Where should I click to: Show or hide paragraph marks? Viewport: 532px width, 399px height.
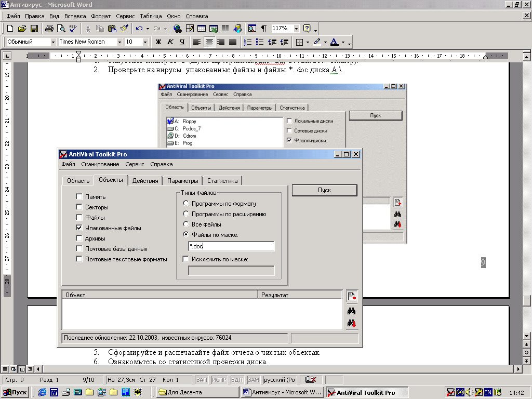[x=263, y=29]
